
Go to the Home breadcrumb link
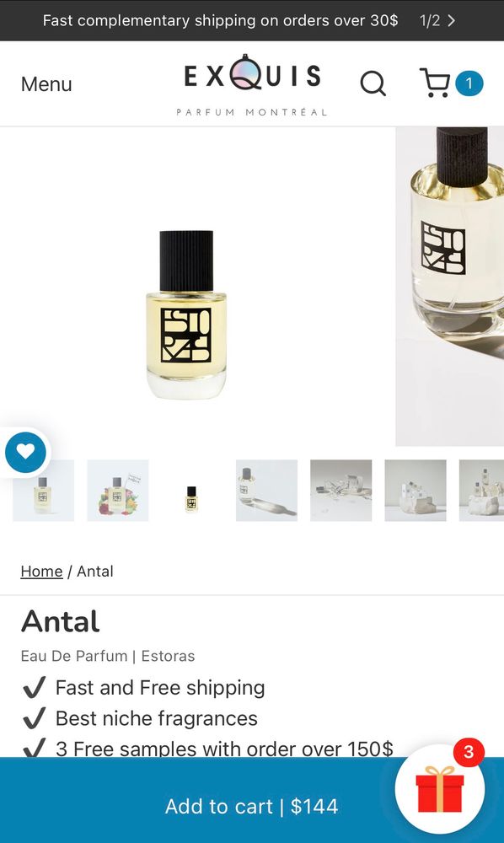[x=41, y=571]
